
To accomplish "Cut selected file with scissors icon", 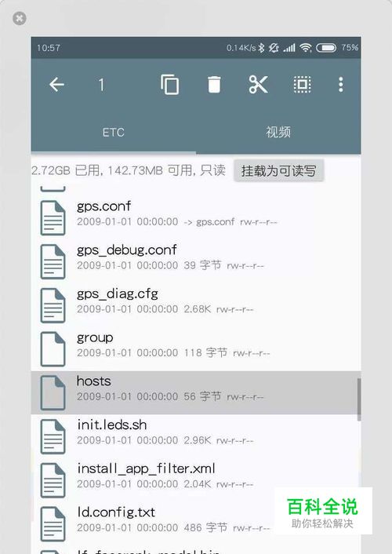I will [x=258, y=85].
